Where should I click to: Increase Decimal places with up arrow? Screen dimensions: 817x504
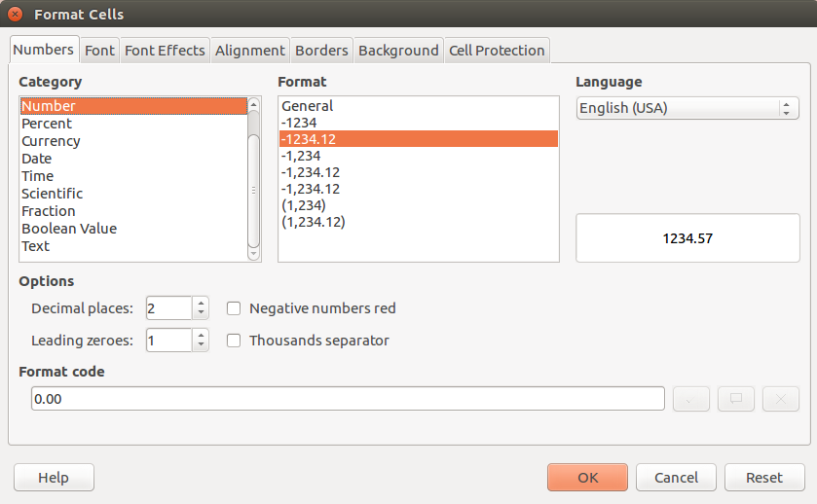click(201, 303)
